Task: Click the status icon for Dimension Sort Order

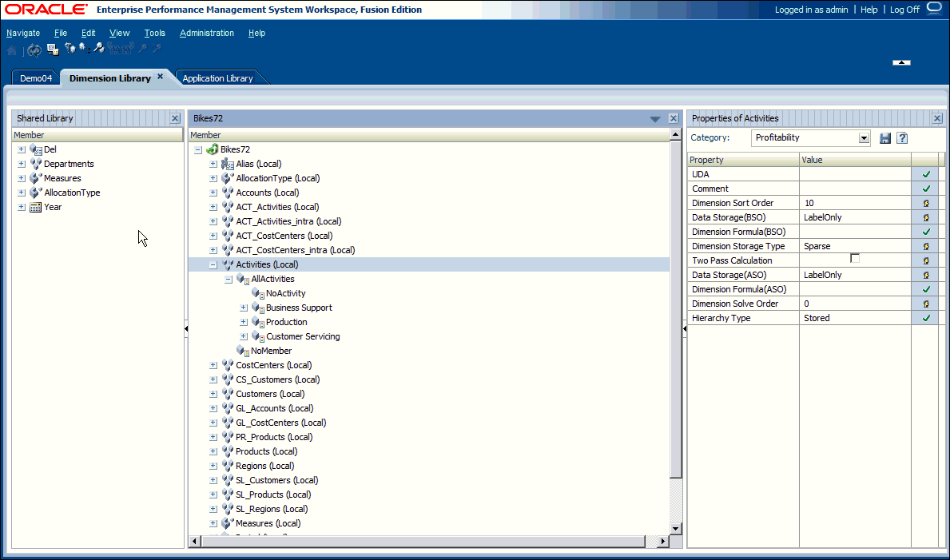Action: click(926, 203)
